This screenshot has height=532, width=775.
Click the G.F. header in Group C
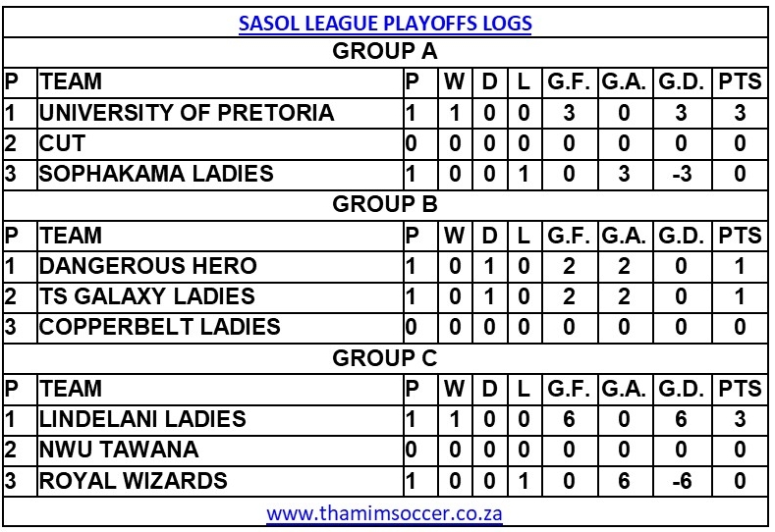[568, 388]
